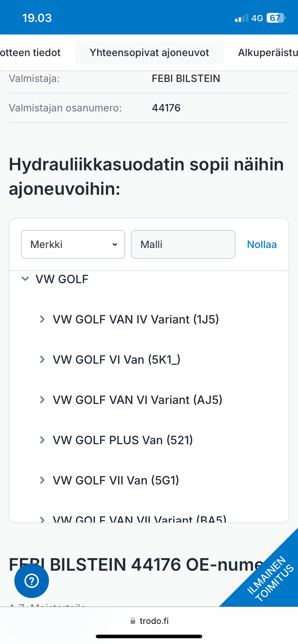Tap the lock icon beside trodo.fi
Image resolution: width=298 pixels, height=644 pixels.
click(133, 621)
